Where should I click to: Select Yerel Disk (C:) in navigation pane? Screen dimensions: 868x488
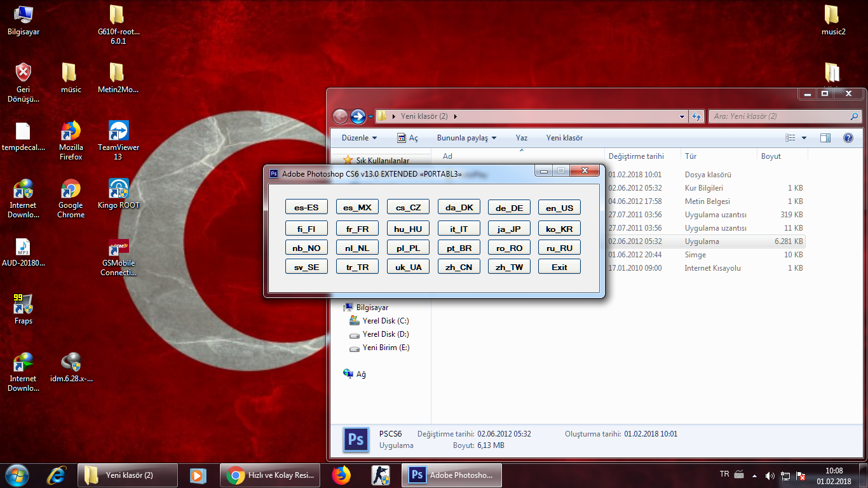coord(379,321)
